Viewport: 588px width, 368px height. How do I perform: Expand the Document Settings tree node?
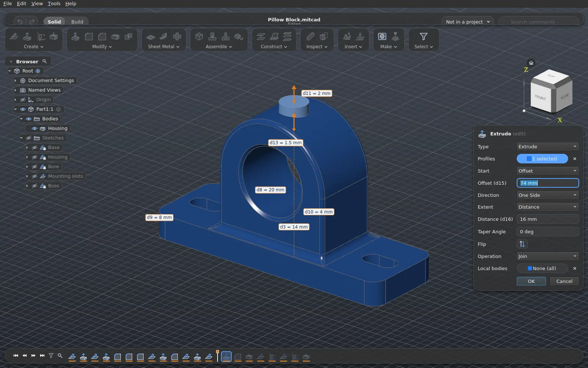[x=15, y=81]
